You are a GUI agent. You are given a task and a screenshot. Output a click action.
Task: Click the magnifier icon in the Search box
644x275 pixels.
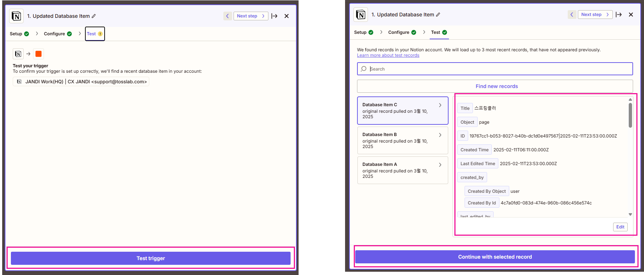click(364, 69)
